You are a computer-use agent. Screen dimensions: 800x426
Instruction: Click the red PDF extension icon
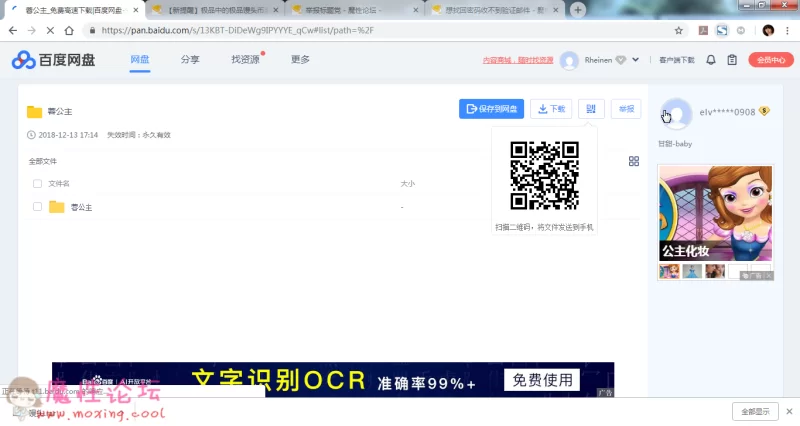point(703,31)
